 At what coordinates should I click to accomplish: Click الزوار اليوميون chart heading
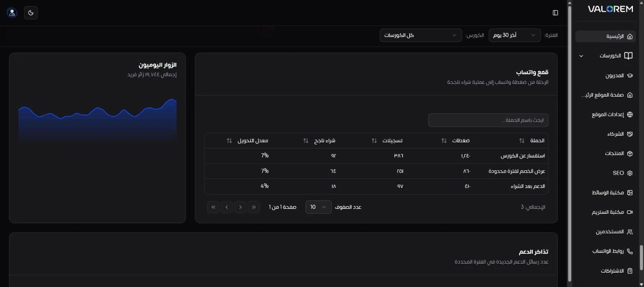pyautogui.click(x=158, y=65)
